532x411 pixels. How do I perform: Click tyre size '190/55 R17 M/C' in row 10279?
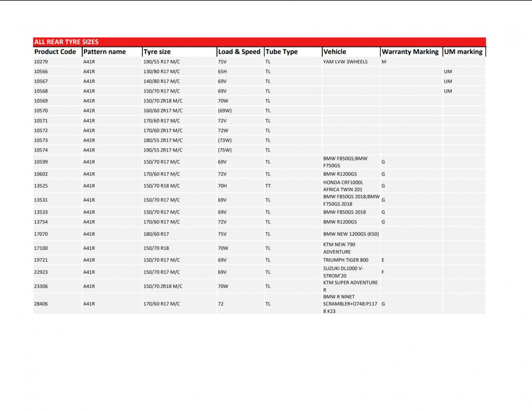tap(162, 62)
